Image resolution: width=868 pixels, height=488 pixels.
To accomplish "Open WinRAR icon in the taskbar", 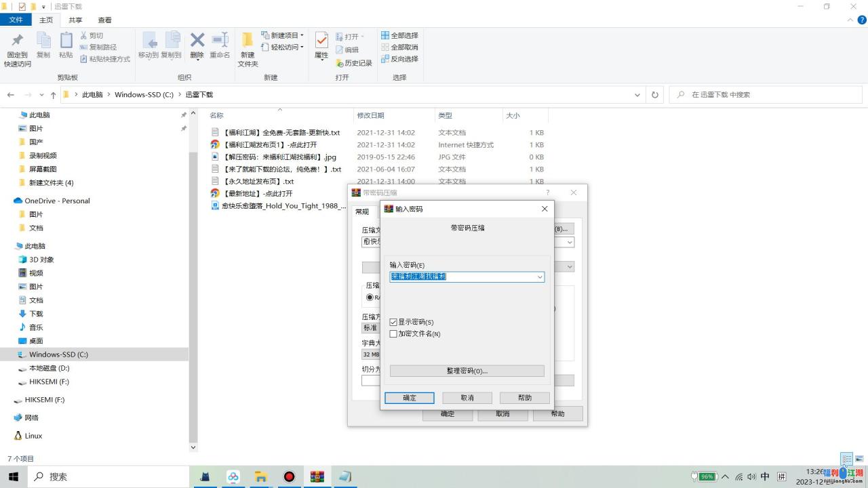I will 317,476.
